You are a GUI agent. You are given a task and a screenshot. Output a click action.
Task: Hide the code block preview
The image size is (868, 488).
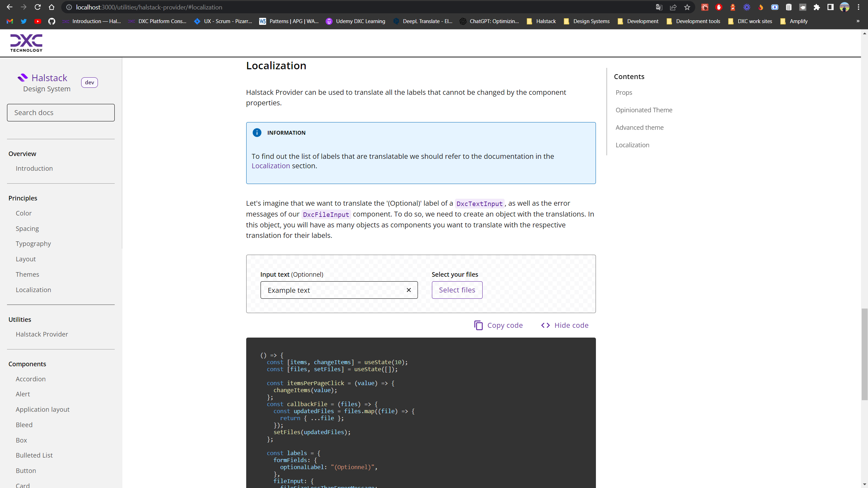click(x=564, y=325)
